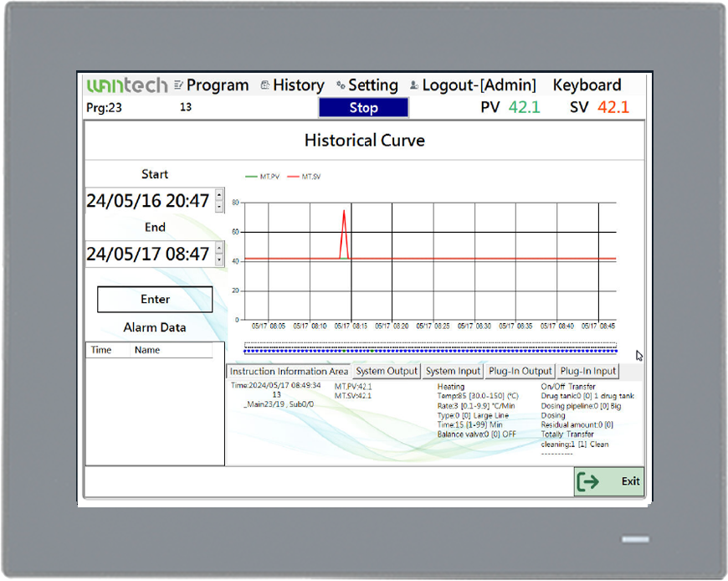
Task: Click the 05/17 08:15 axis label
Action: pyautogui.click(x=351, y=326)
